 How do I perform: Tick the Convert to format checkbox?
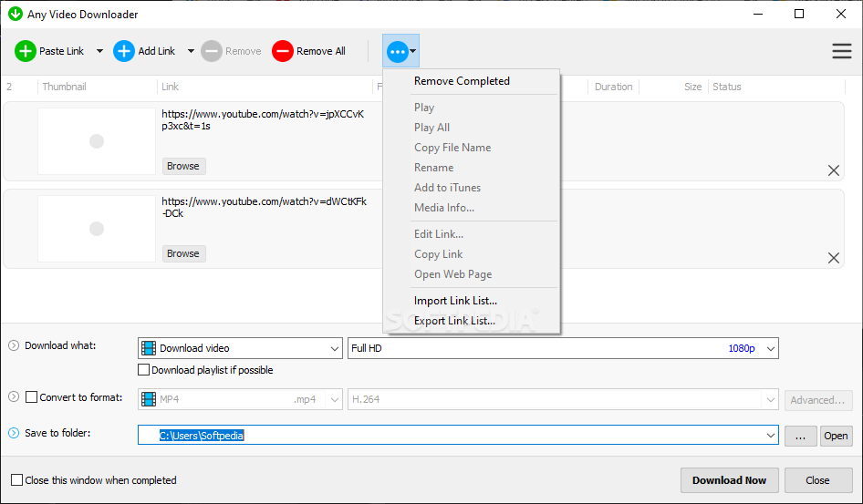pyautogui.click(x=32, y=396)
